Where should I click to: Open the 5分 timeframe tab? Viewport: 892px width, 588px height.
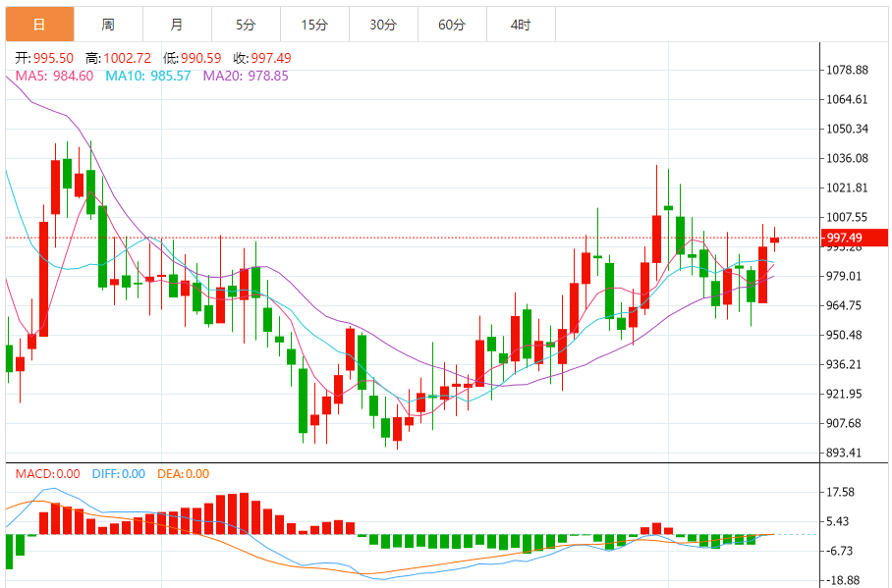click(247, 25)
